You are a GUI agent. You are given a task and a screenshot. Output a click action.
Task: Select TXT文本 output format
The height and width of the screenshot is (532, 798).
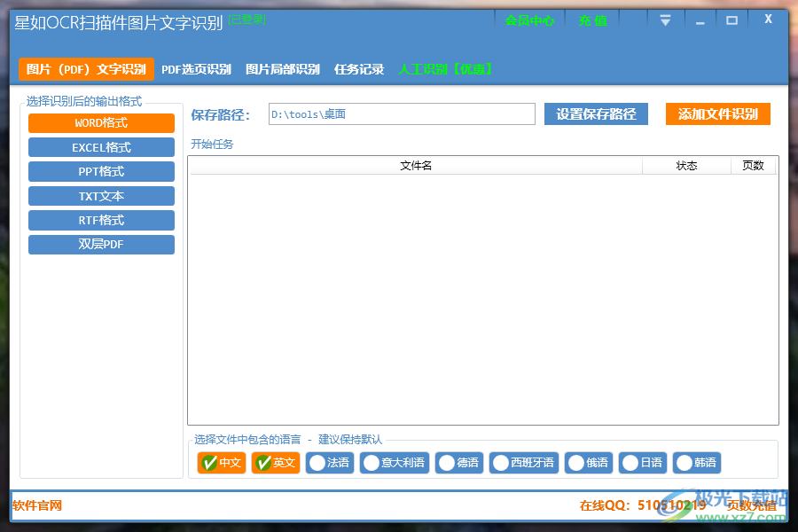click(x=101, y=196)
